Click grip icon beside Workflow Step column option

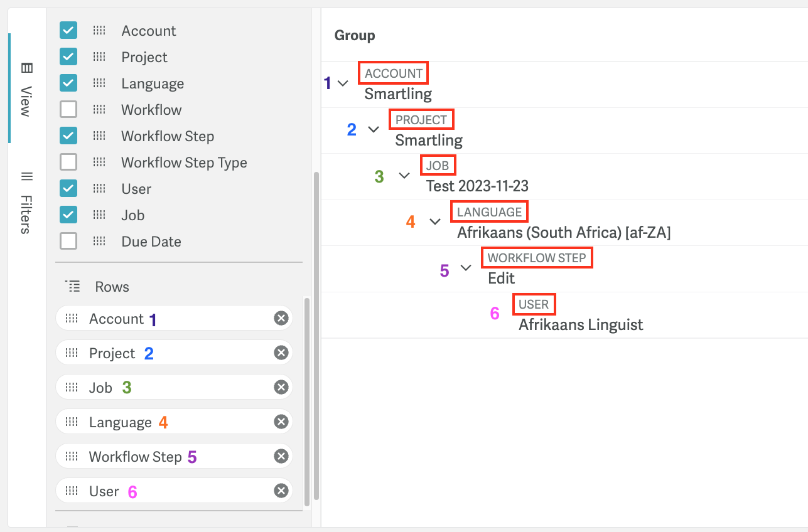point(99,136)
